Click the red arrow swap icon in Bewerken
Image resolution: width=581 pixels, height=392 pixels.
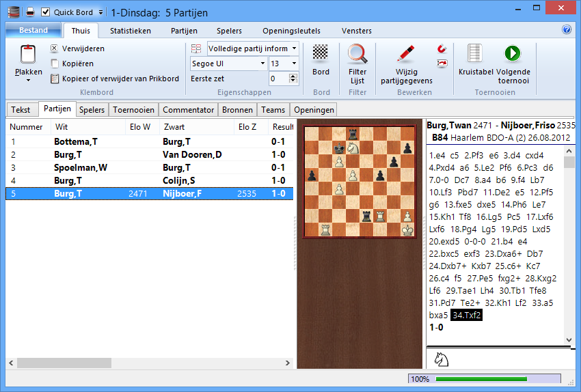coord(442,64)
